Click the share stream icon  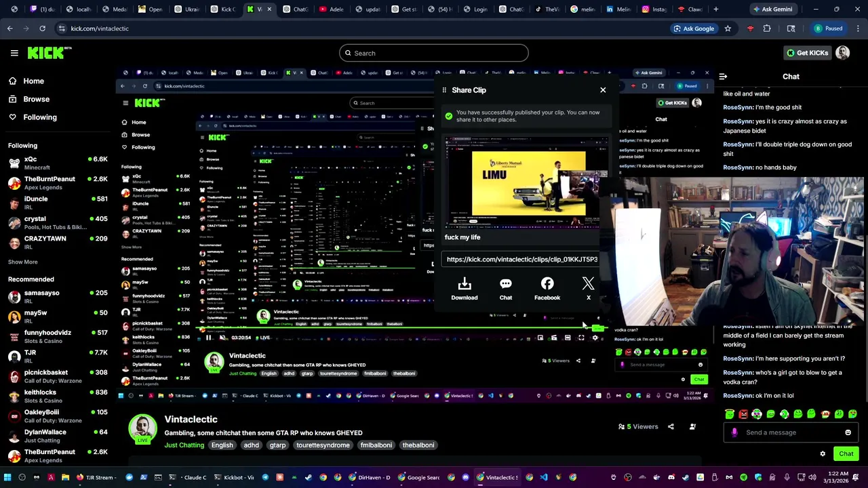click(671, 426)
